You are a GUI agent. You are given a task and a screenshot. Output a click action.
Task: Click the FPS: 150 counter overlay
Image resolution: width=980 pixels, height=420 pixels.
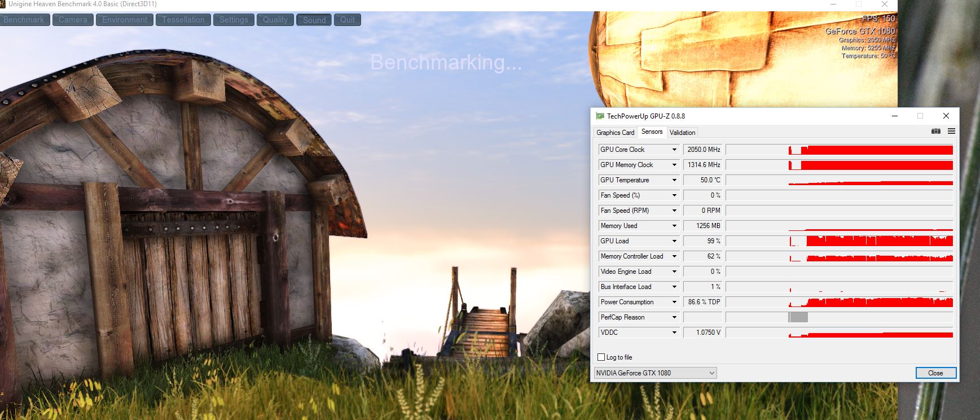tap(878, 19)
